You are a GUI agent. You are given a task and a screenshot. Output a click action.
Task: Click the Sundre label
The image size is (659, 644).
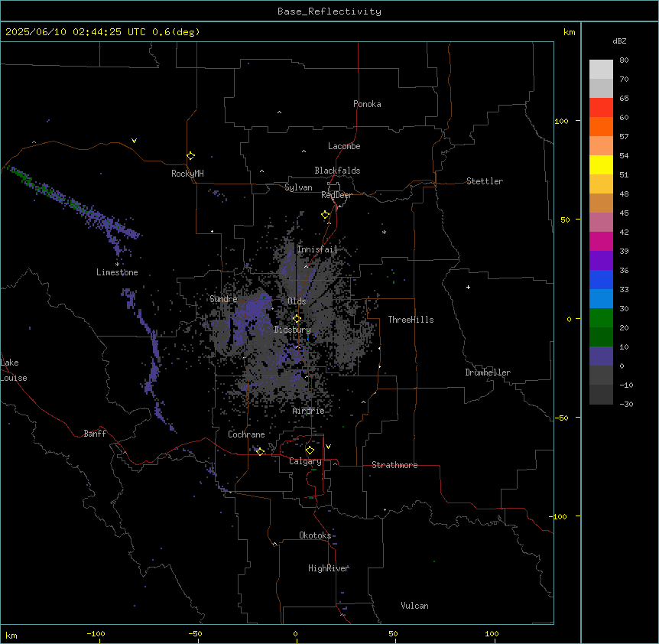[223, 299]
